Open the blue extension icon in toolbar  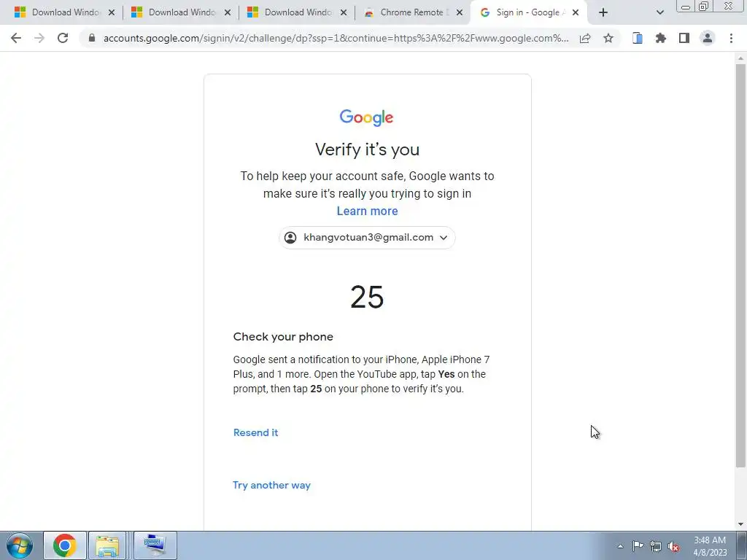click(638, 38)
